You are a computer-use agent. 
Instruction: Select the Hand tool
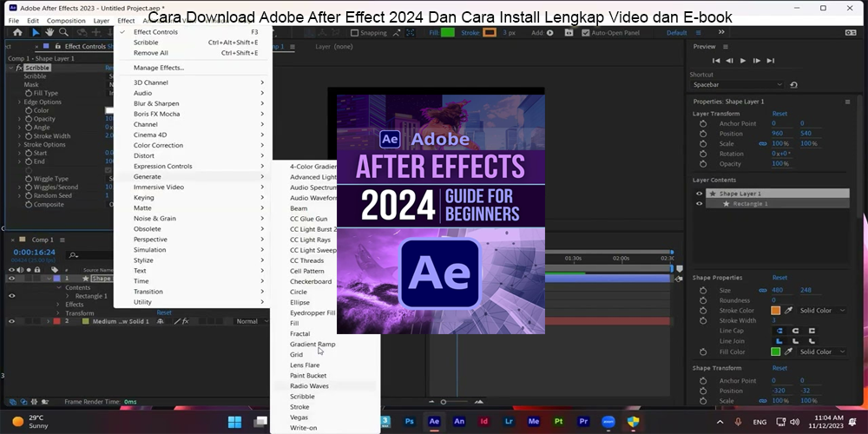pyautogui.click(x=49, y=33)
